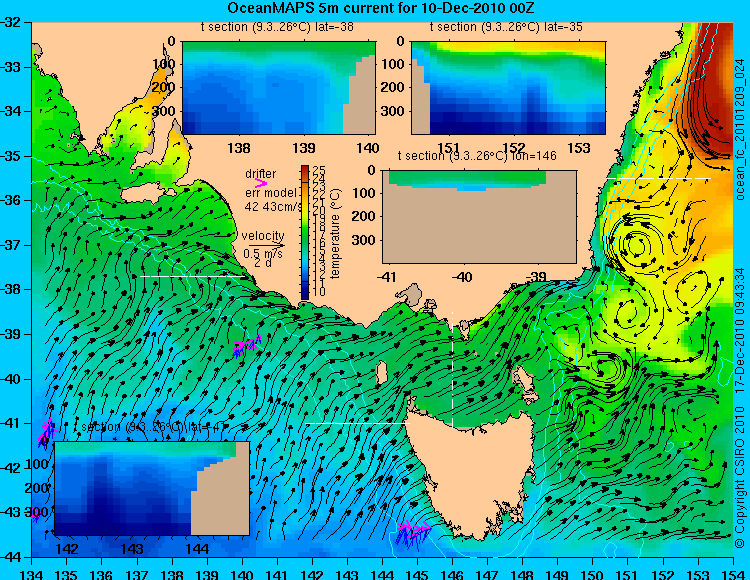Click '152' on the lat=-35 inset axis
The width and height of the screenshot is (750, 580).
pos(514,148)
